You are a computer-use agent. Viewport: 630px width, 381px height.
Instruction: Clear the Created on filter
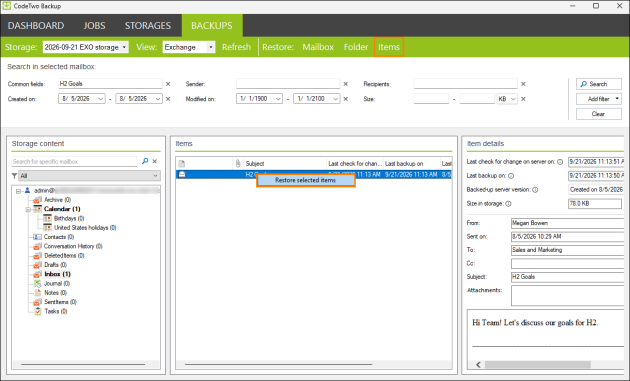coord(168,99)
